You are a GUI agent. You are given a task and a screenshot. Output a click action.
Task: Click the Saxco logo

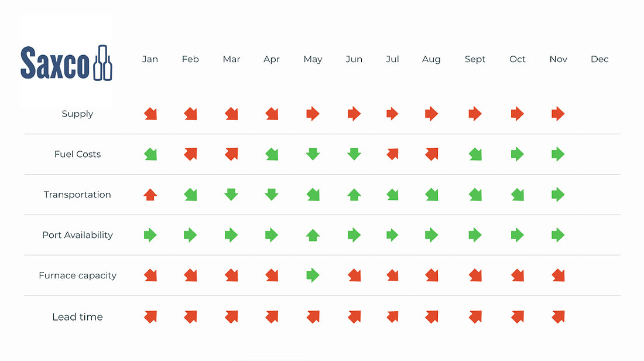(x=66, y=63)
